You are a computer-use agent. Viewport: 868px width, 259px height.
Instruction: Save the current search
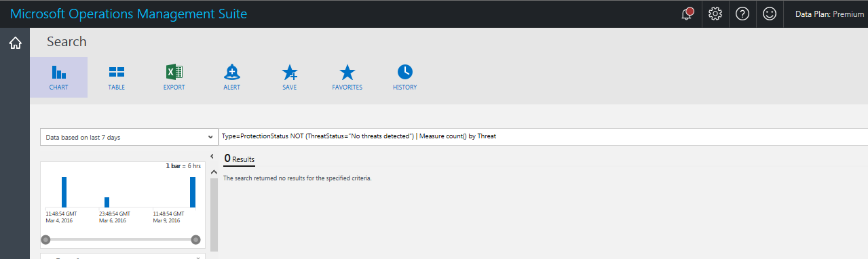(290, 77)
